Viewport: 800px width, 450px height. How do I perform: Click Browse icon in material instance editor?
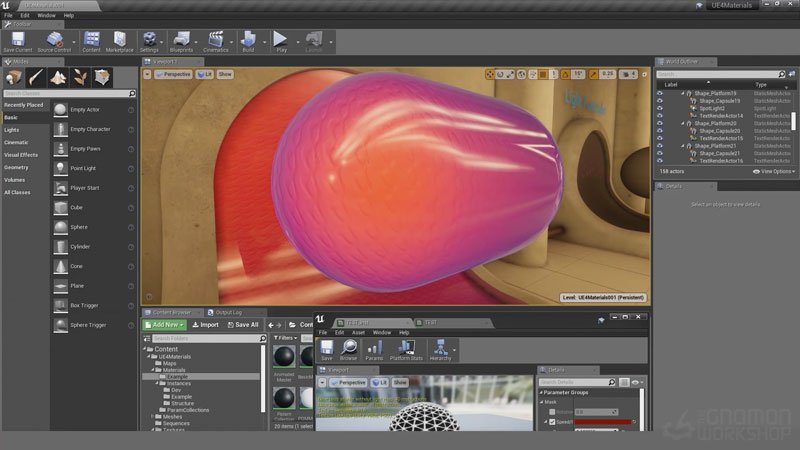coord(349,349)
